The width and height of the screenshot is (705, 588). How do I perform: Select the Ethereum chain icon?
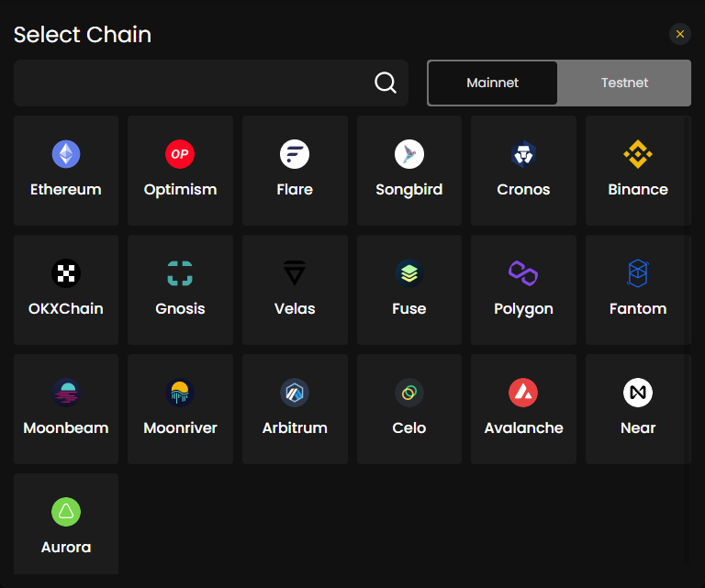(x=66, y=154)
